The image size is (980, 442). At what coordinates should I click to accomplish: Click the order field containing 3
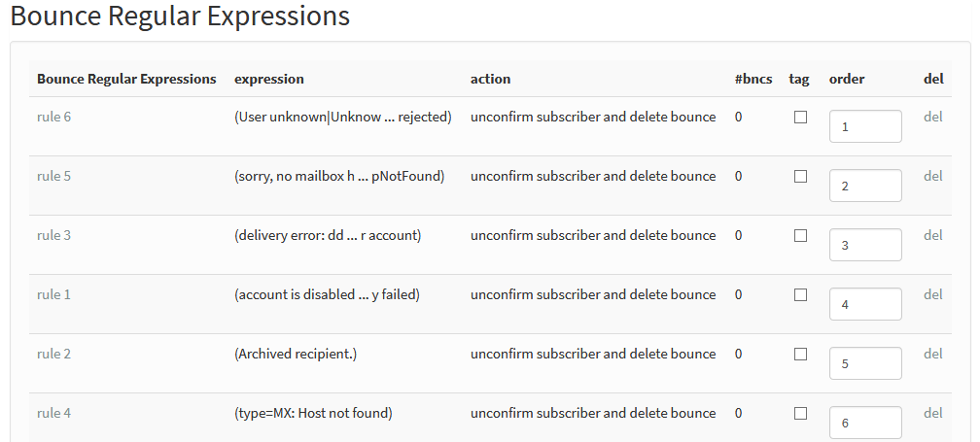[x=865, y=246]
